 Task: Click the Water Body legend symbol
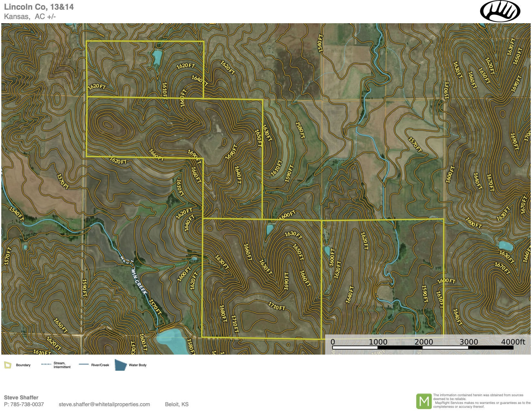click(x=121, y=365)
